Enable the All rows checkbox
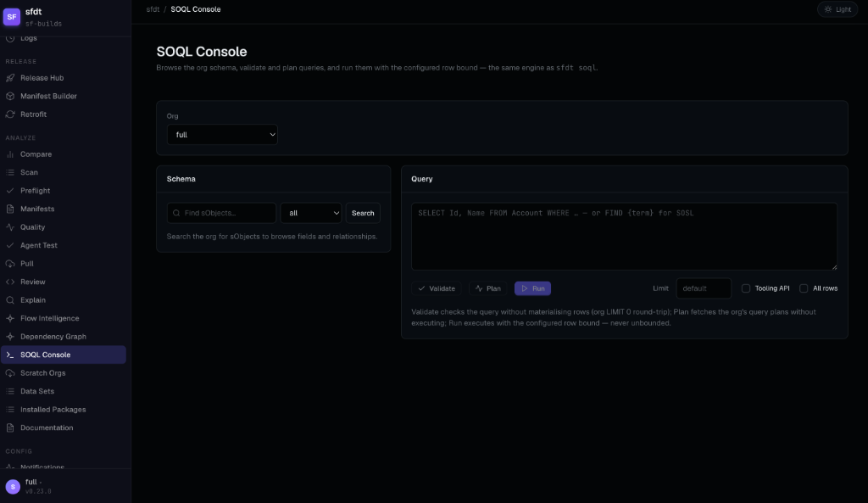Image resolution: width=868 pixels, height=503 pixels. [804, 288]
